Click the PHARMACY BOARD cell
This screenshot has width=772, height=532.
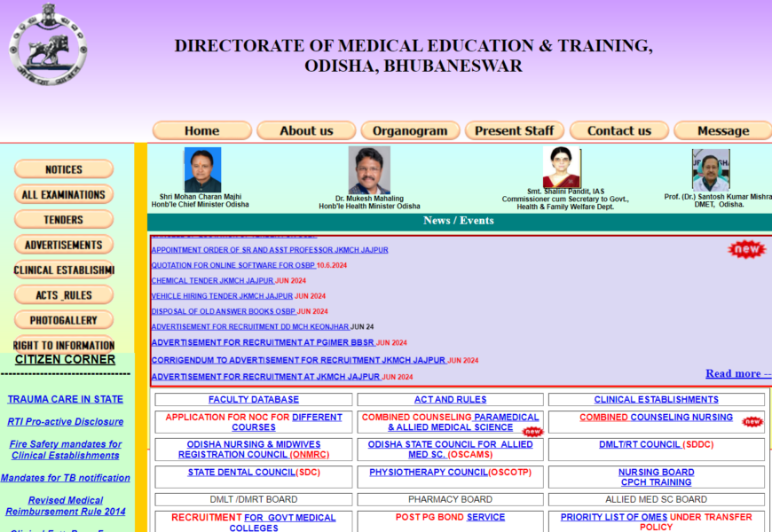coord(451,499)
